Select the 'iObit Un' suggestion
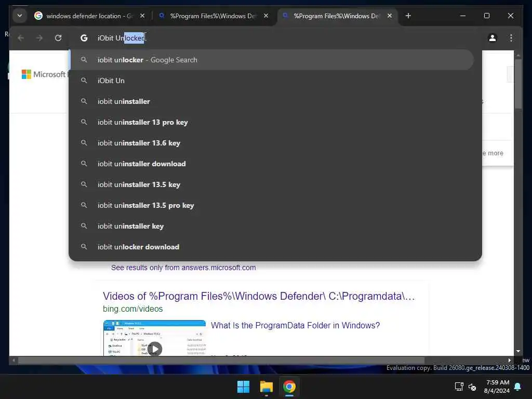 [x=271, y=81]
